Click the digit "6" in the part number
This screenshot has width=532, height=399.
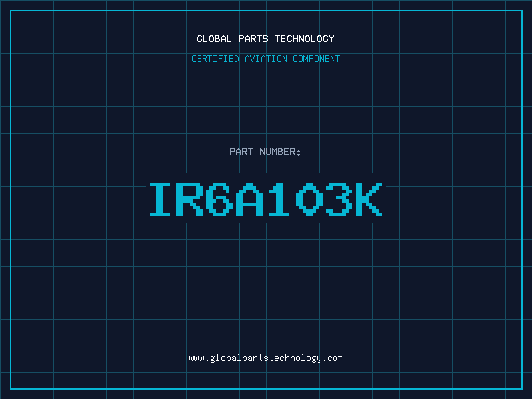point(220,199)
